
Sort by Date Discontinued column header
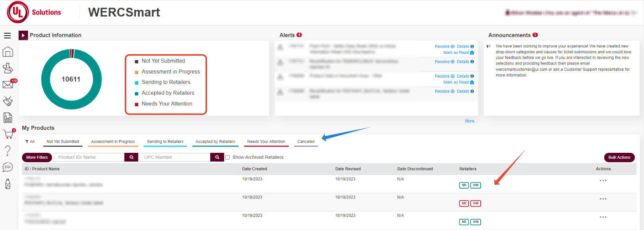tap(415, 169)
